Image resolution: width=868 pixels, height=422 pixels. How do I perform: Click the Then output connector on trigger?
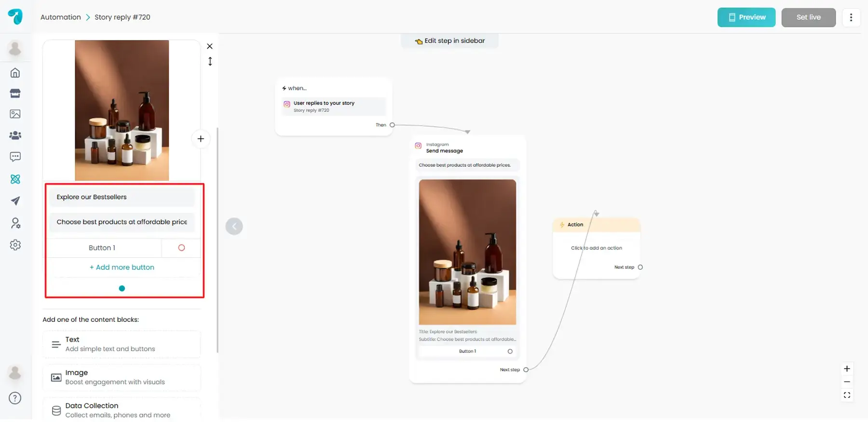coord(392,125)
